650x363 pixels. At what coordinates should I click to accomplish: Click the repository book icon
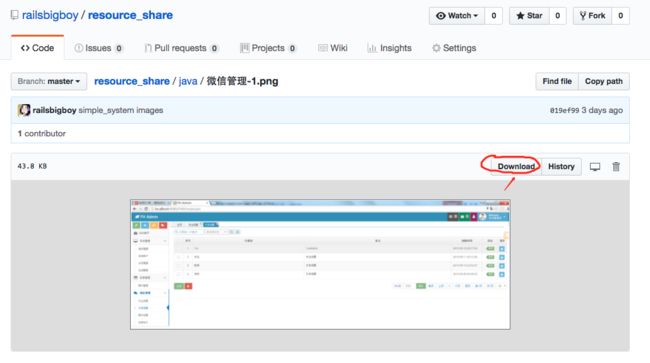point(15,15)
